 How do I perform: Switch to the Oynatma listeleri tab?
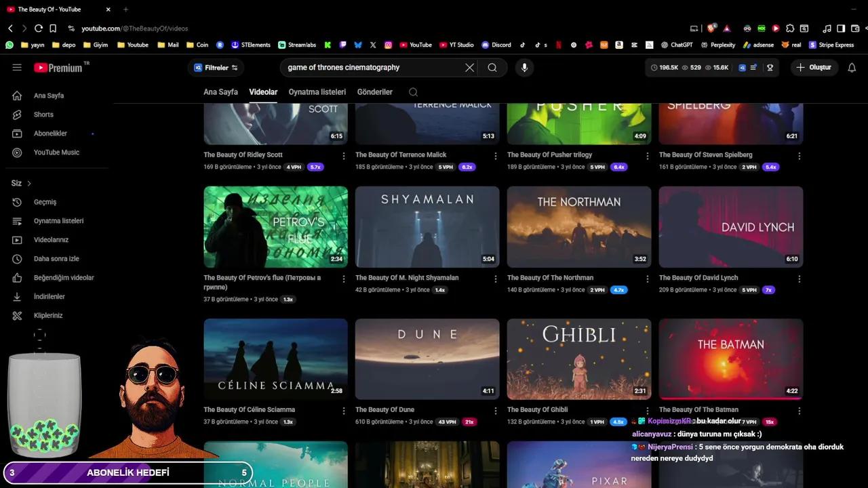click(317, 92)
